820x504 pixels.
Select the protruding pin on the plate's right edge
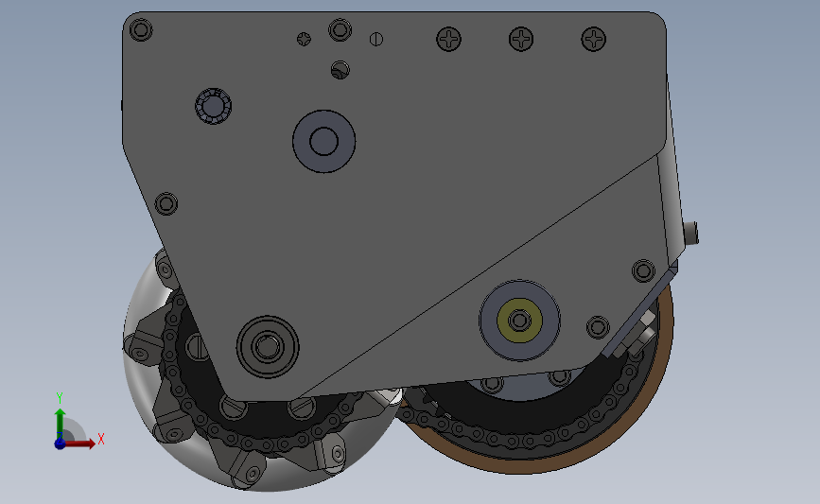(x=692, y=233)
